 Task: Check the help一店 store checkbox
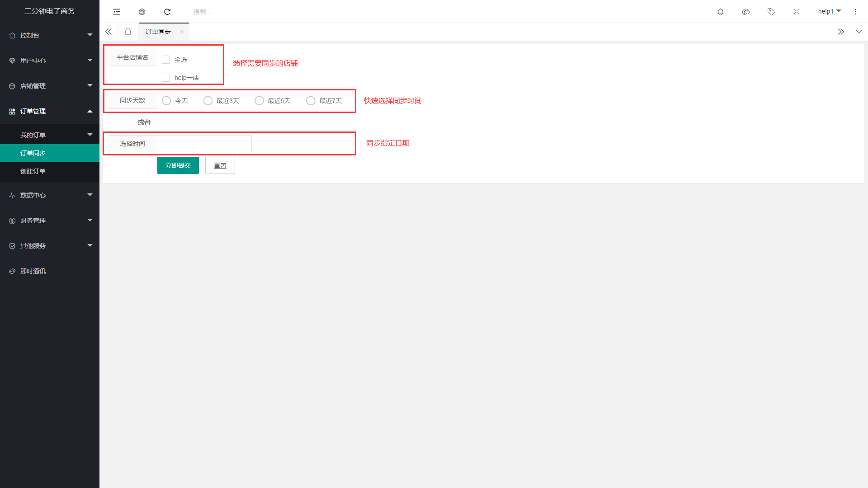(x=166, y=78)
